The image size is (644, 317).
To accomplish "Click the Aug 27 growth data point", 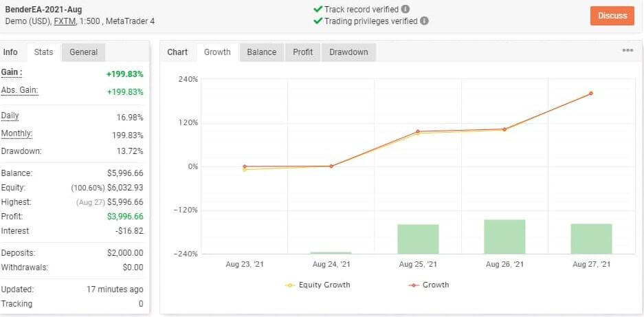I will click(591, 94).
